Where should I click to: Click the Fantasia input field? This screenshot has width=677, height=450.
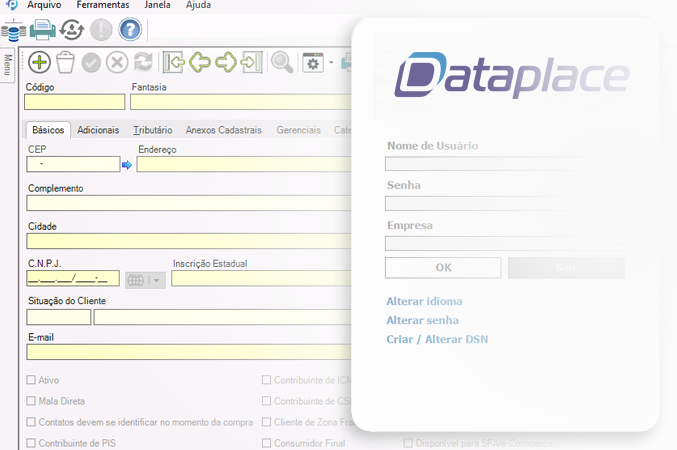click(241, 102)
